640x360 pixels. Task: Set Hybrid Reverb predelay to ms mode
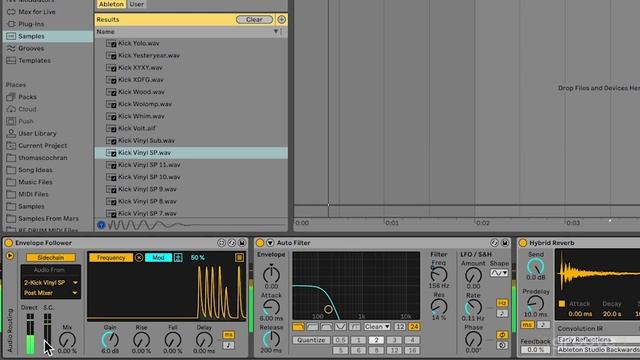(527, 325)
